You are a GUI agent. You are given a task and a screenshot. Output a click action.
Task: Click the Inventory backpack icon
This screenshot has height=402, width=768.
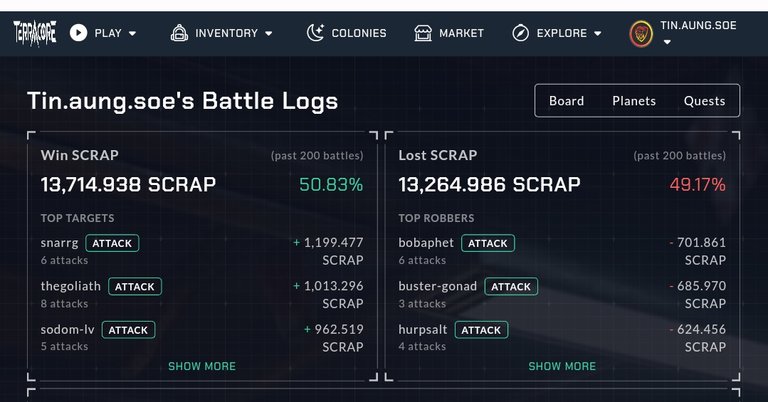tap(179, 33)
